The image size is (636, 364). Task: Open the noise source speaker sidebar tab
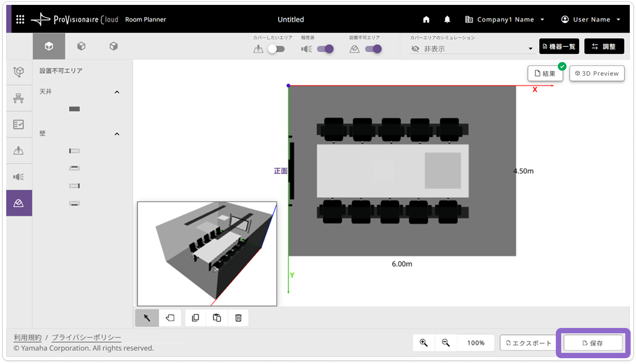click(x=19, y=177)
